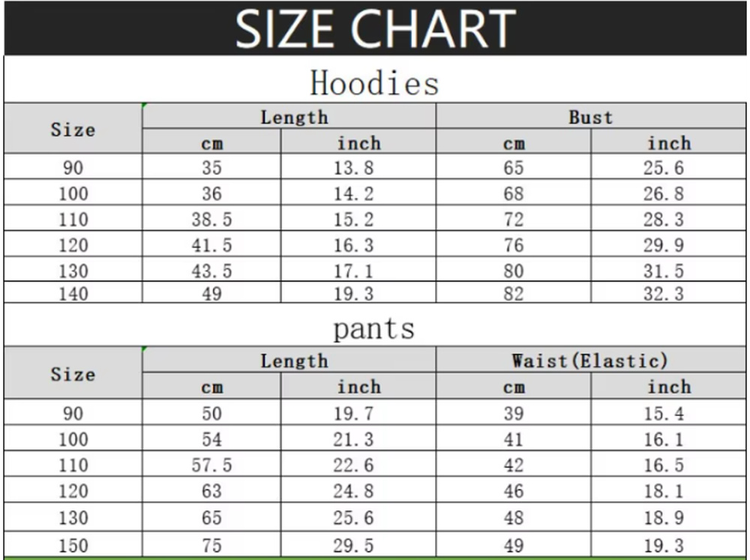Select the Bust column header
This screenshot has height=560, width=750.
pyautogui.click(x=590, y=117)
